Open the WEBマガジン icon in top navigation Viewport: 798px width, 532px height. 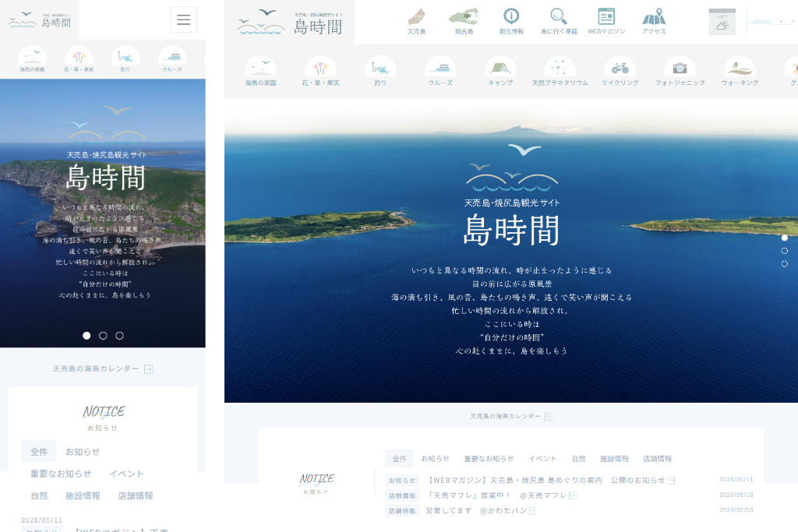(606, 21)
